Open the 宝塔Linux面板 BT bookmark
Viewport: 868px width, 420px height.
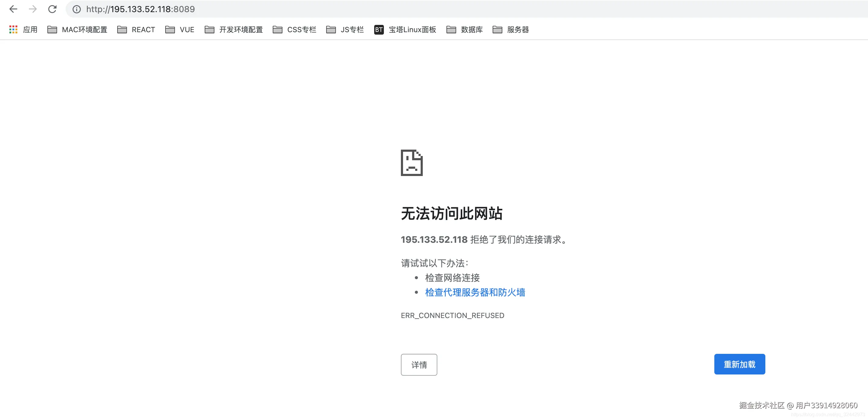point(405,30)
